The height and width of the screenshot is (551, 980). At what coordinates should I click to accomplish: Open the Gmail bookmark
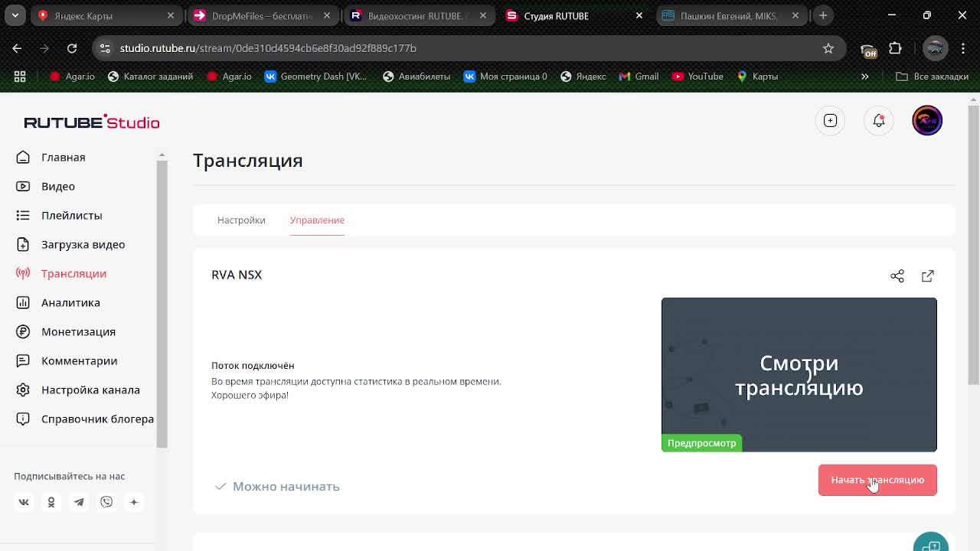point(639,77)
